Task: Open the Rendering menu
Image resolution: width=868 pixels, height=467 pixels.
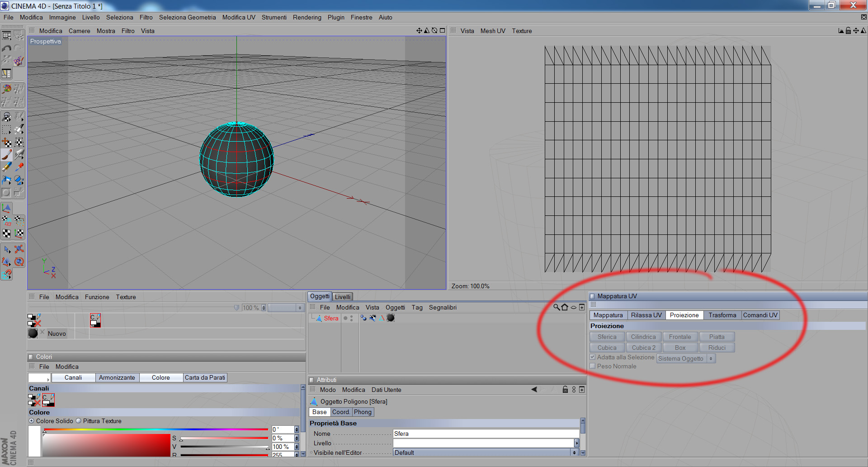Action: coord(307,17)
